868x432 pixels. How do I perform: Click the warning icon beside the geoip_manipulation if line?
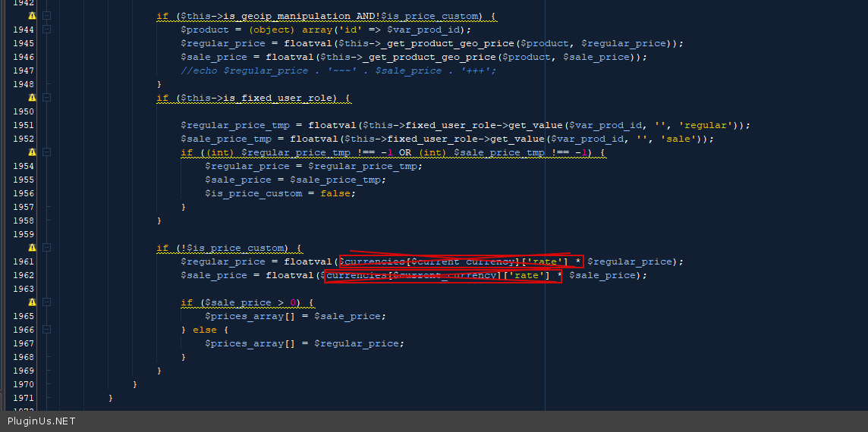pyautogui.click(x=32, y=16)
